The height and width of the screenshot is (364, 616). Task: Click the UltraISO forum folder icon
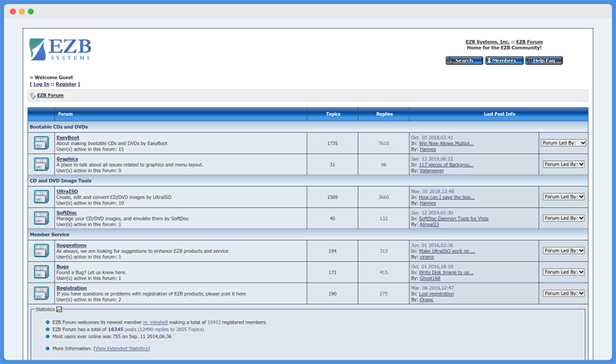(x=42, y=197)
